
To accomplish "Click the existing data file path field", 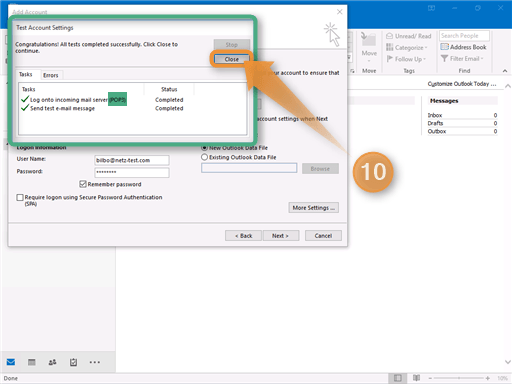I will 249,168.
